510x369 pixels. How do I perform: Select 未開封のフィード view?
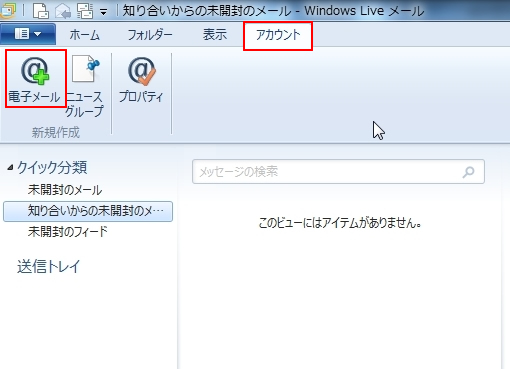coord(68,232)
